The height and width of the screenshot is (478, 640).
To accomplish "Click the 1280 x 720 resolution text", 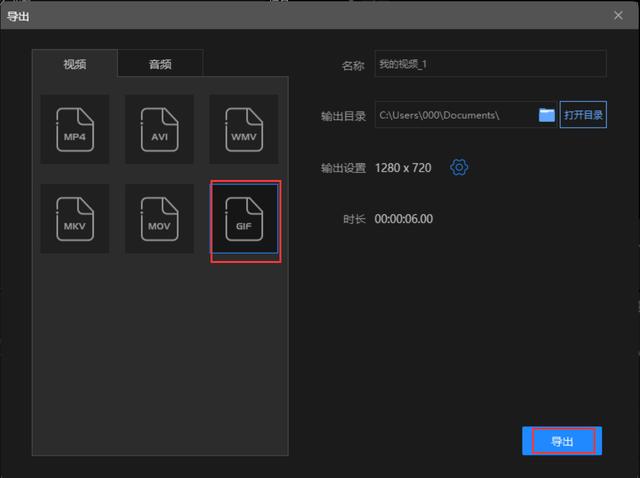I will pos(403,167).
